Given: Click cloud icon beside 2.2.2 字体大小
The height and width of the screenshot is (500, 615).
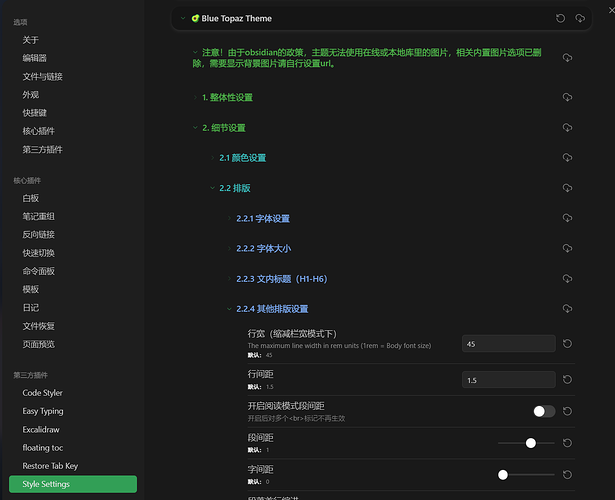Looking at the screenshot, I should click(567, 248).
